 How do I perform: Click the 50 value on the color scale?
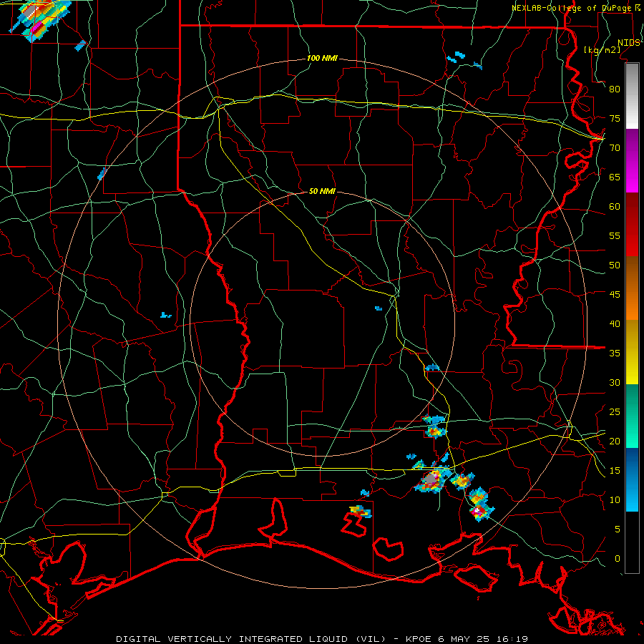click(615, 265)
